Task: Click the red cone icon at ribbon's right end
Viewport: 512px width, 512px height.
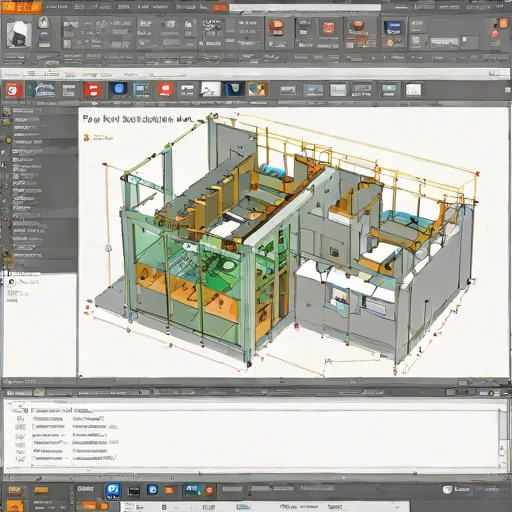Action: [x=495, y=34]
